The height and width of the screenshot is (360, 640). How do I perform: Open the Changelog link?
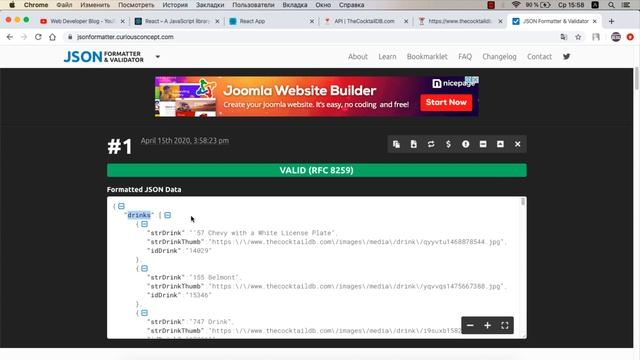point(499,57)
